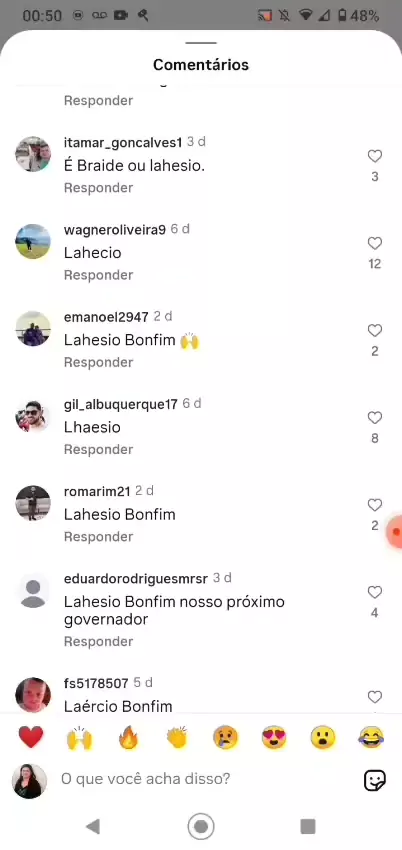The height and width of the screenshot is (850, 402).
Task: Like gil_albuquerque17's comment "Lhaesio"
Action: [x=374, y=418]
